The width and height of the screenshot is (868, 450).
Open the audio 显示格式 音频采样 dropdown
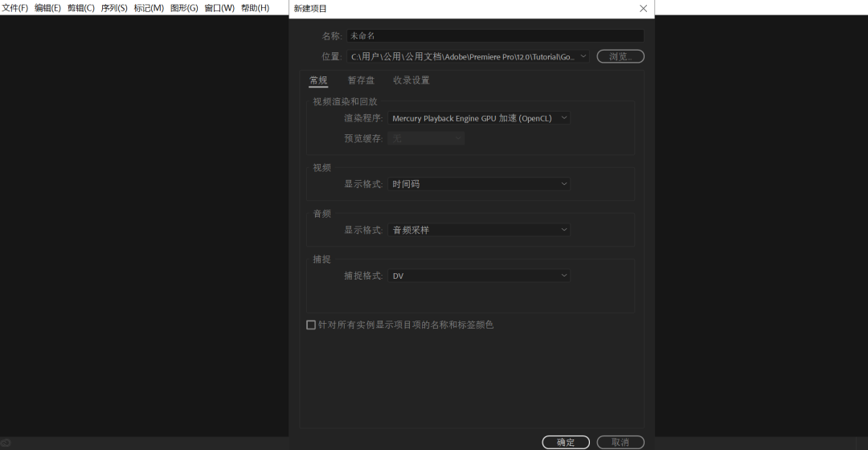479,230
